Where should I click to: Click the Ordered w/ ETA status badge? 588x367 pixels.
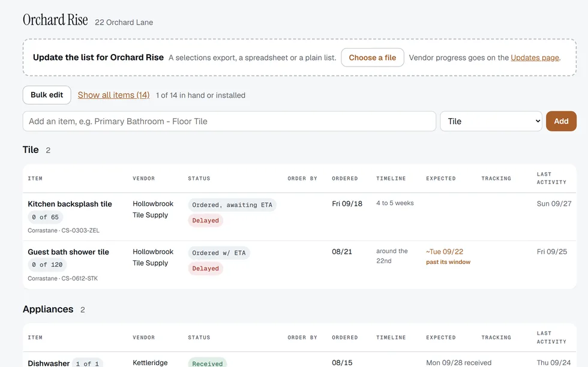point(219,253)
